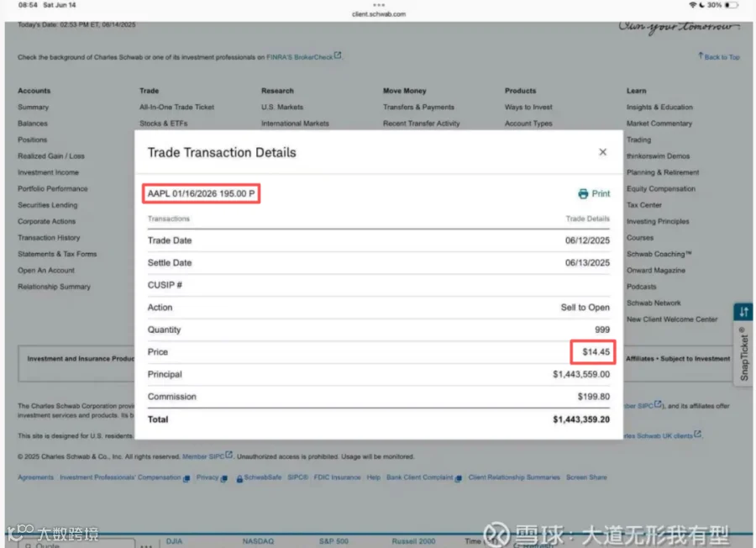
Task: Open Stocks & ETFs link
Action: 164,124
